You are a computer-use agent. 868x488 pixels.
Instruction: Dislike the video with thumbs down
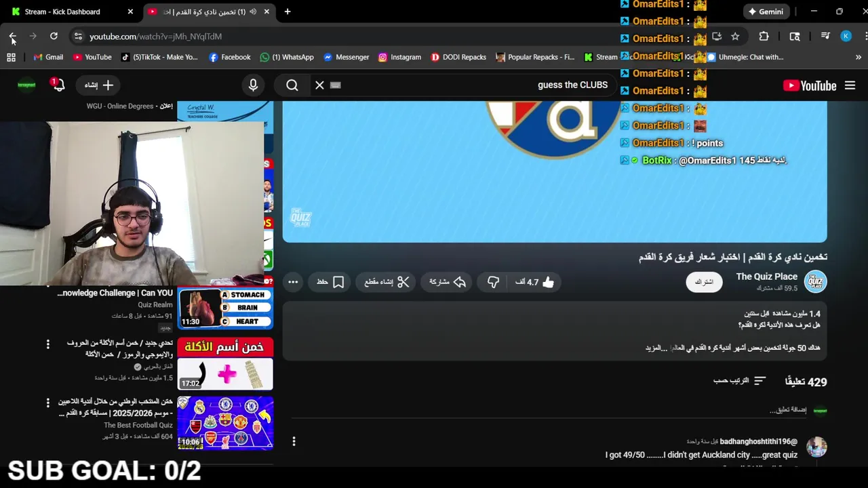[x=494, y=282]
